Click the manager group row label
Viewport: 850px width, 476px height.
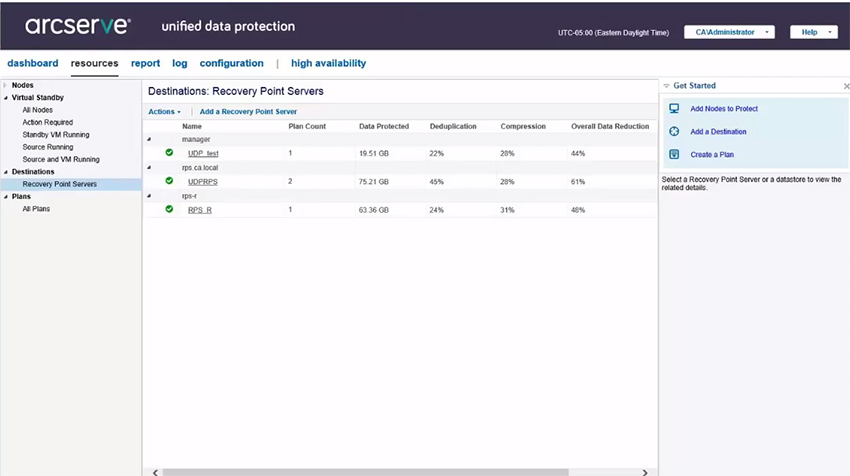click(x=196, y=139)
